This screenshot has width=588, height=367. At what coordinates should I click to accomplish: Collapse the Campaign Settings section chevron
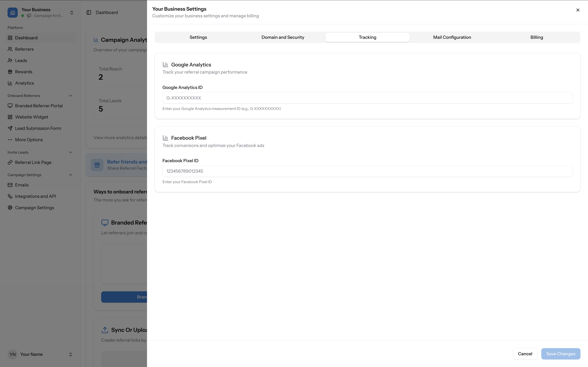pyautogui.click(x=71, y=175)
